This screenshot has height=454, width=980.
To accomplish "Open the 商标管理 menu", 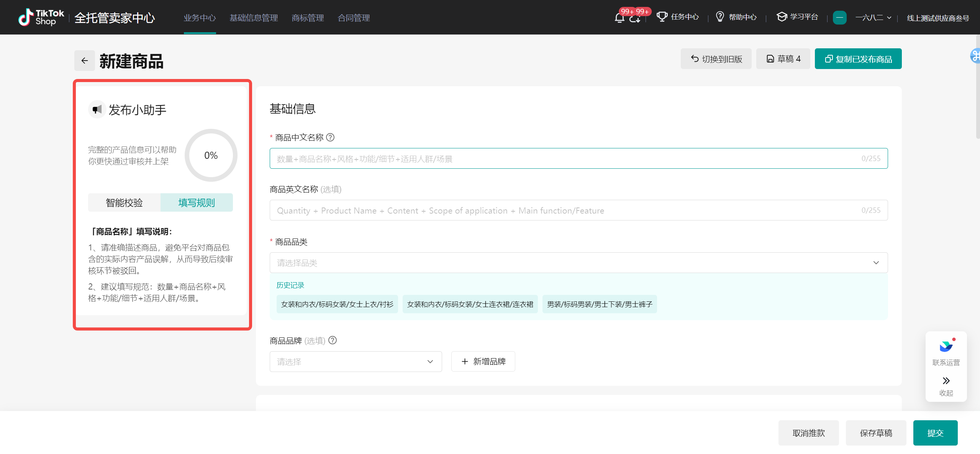I will (308, 18).
